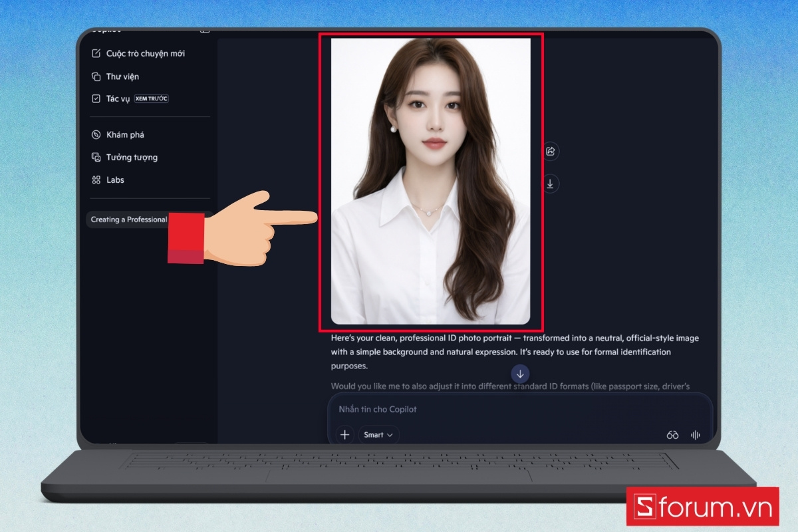This screenshot has width=798, height=532.
Task: Click the Labs grid icon
Action: point(96,180)
